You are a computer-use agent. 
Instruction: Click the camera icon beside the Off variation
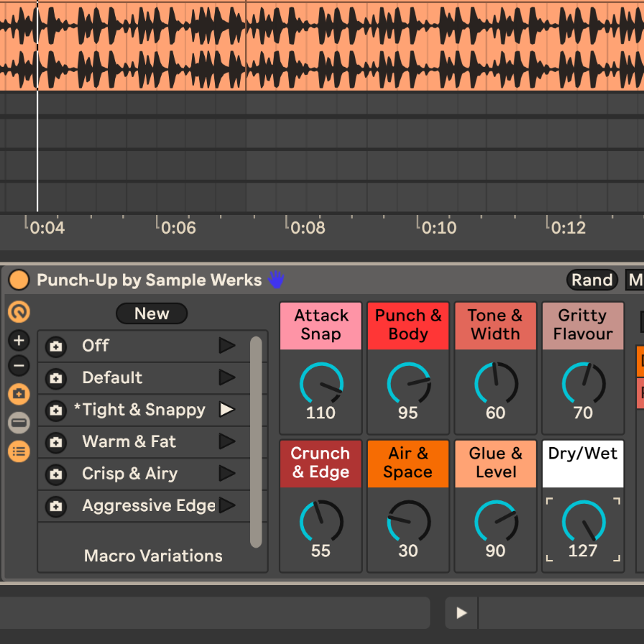(x=56, y=346)
